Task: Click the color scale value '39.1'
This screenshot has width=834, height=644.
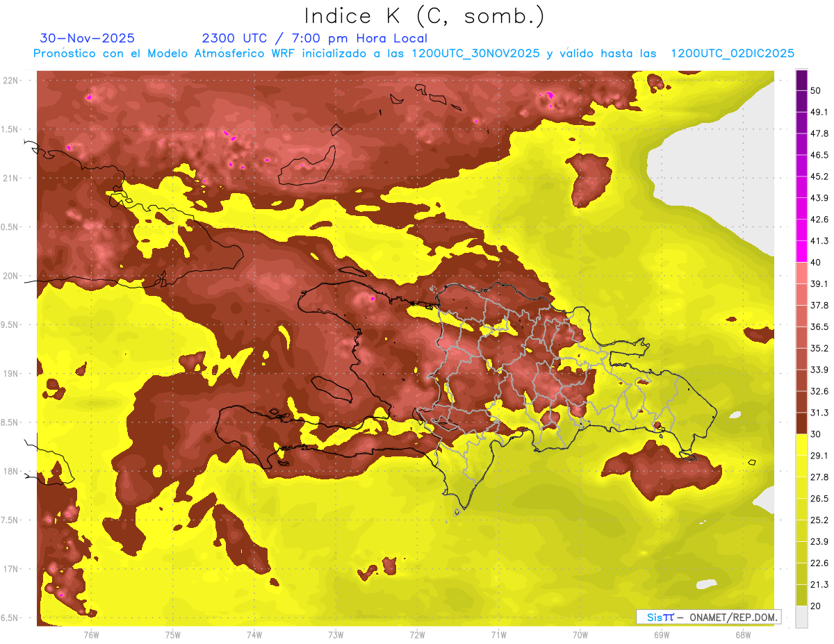Action: (x=819, y=284)
